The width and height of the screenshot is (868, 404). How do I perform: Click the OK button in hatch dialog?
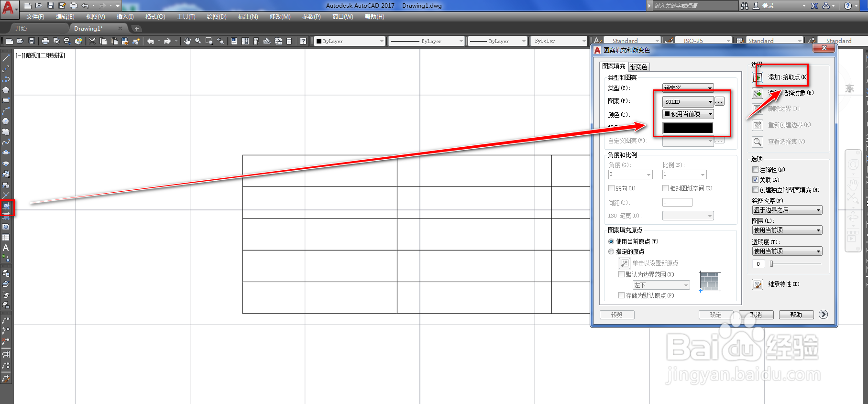click(715, 315)
